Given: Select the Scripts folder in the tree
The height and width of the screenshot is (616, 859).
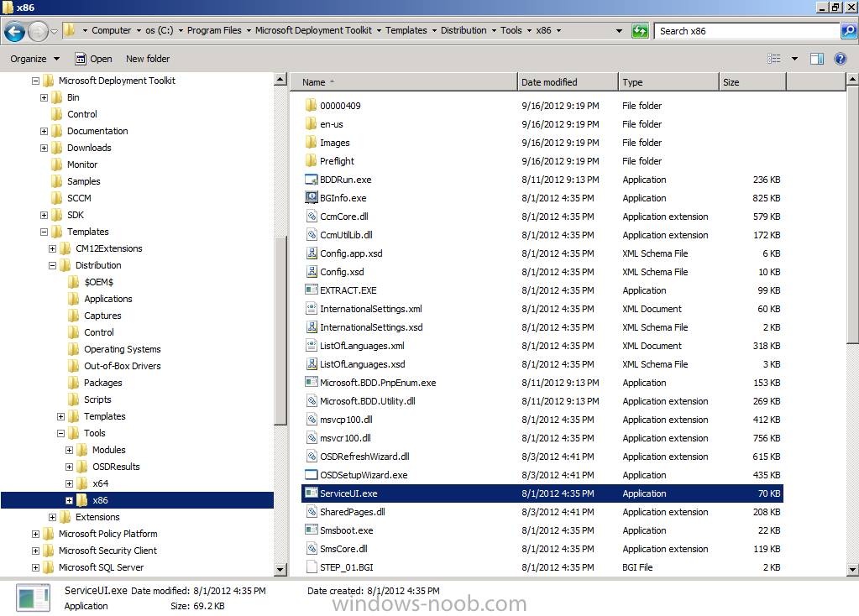Looking at the screenshot, I should [x=97, y=399].
